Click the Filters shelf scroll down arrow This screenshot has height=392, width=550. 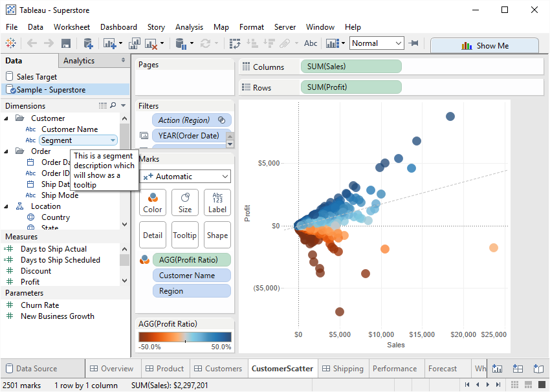(x=230, y=144)
